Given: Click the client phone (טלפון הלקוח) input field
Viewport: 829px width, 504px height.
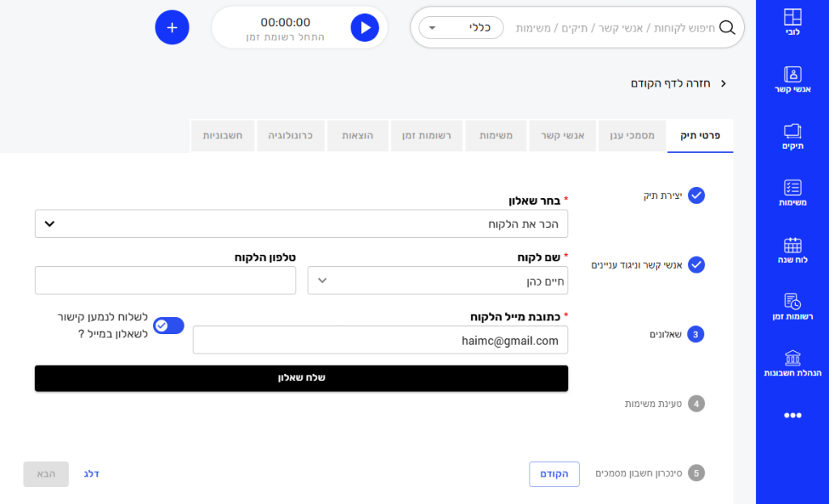Looking at the screenshot, I should 165,281.
